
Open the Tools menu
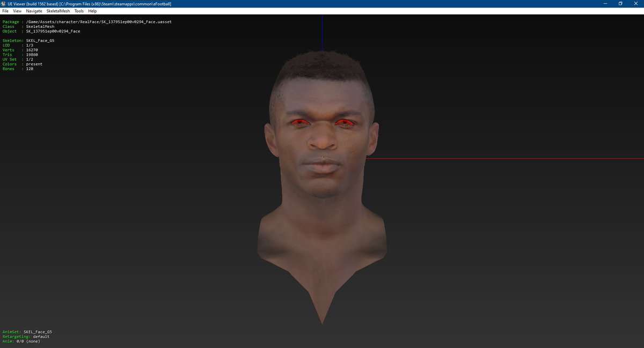point(79,11)
